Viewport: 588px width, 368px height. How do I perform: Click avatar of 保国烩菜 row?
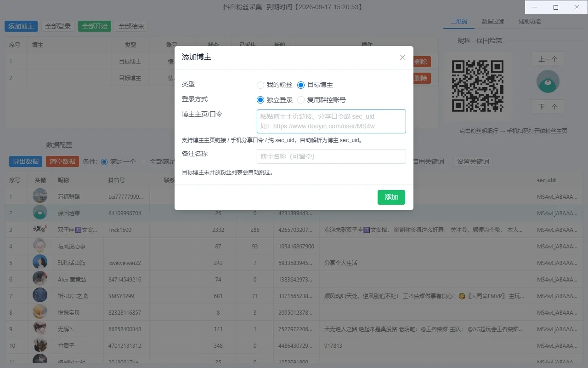pyautogui.click(x=40, y=213)
